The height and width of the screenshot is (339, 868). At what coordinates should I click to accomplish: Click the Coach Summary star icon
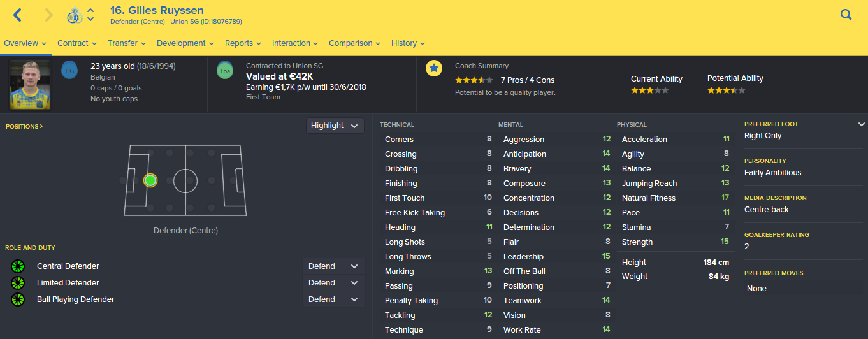point(434,68)
